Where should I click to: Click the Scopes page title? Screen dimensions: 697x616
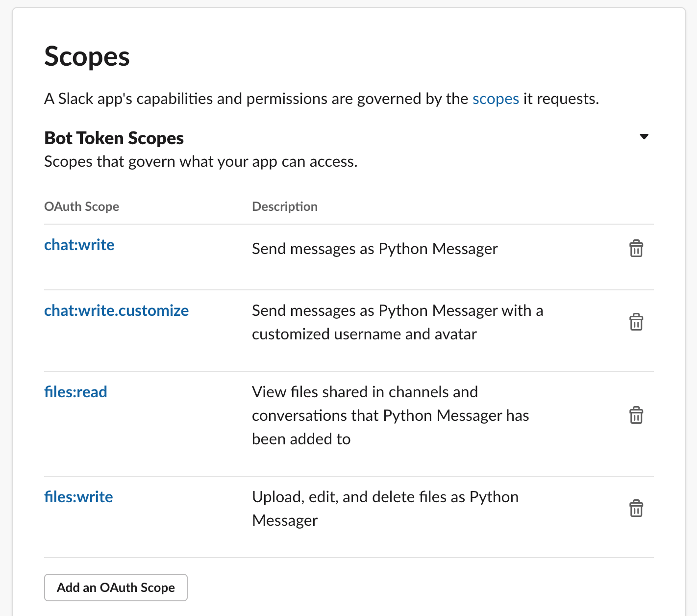(x=87, y=56)
